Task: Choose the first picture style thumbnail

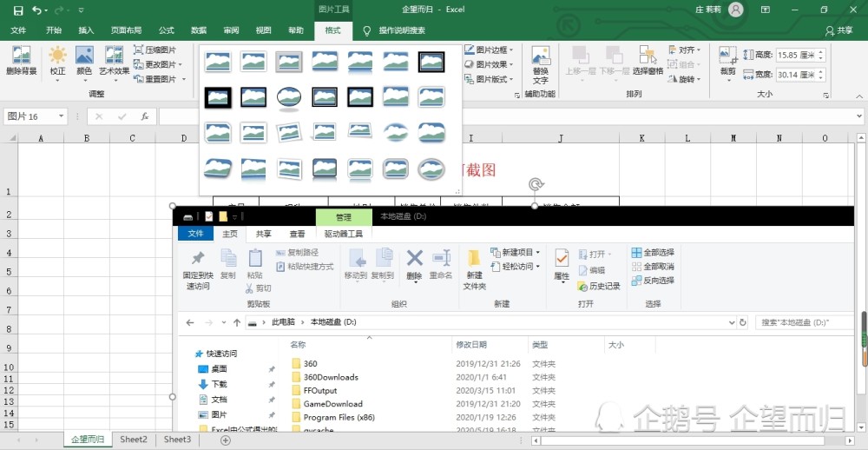Action: [218, 62]
